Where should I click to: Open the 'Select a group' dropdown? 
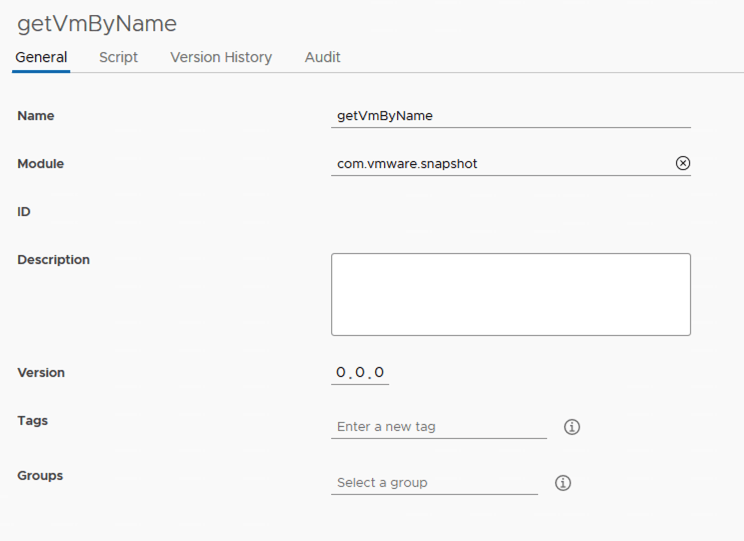434,483
